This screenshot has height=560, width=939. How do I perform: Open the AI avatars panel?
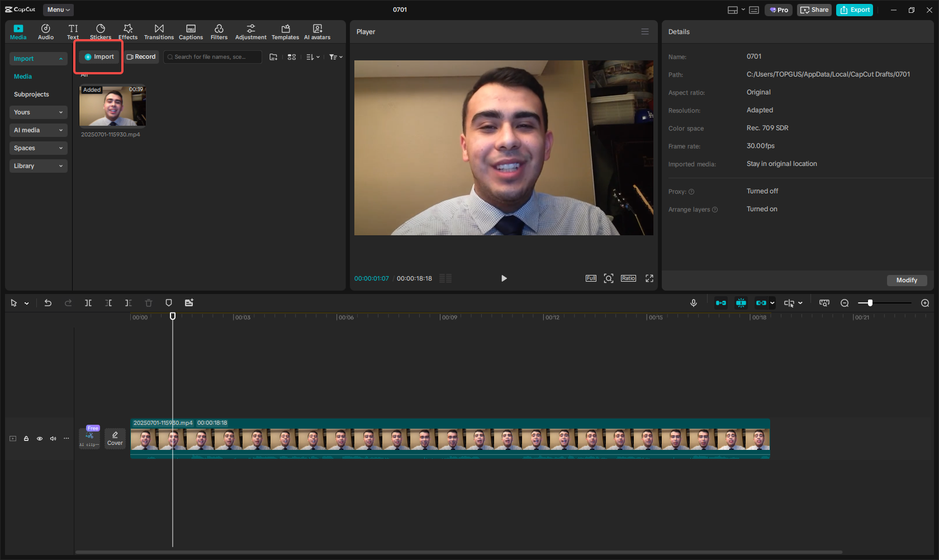pyautogui.click(x=317, y=31)
